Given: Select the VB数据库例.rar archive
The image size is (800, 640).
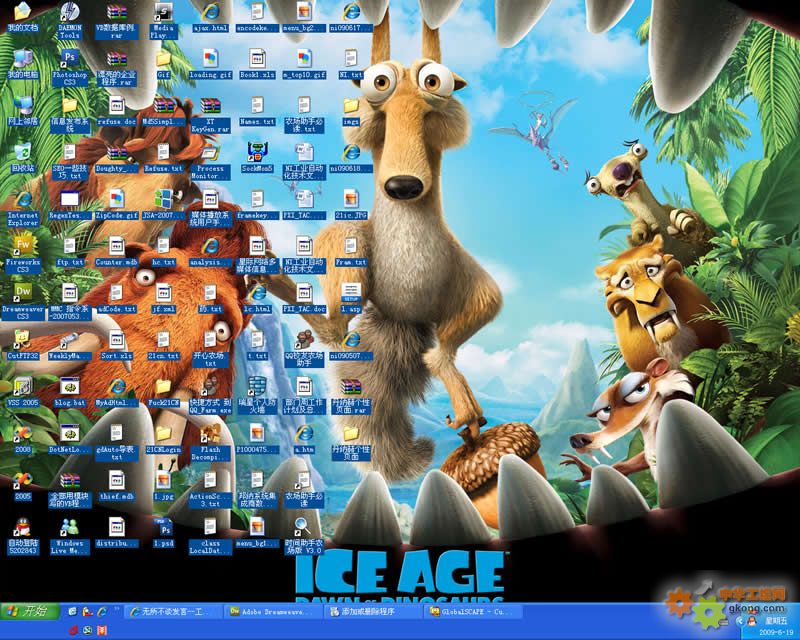Looking at the screenshot, I should pyautogui.click(x=117, y=20).
